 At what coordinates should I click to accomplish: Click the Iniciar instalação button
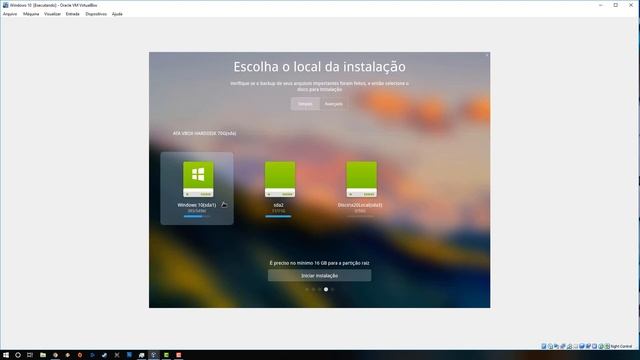click(320, 276)
